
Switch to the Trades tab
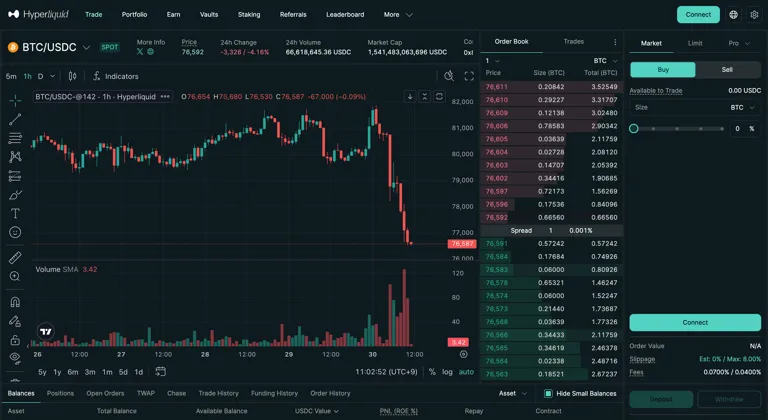point(574,42)
